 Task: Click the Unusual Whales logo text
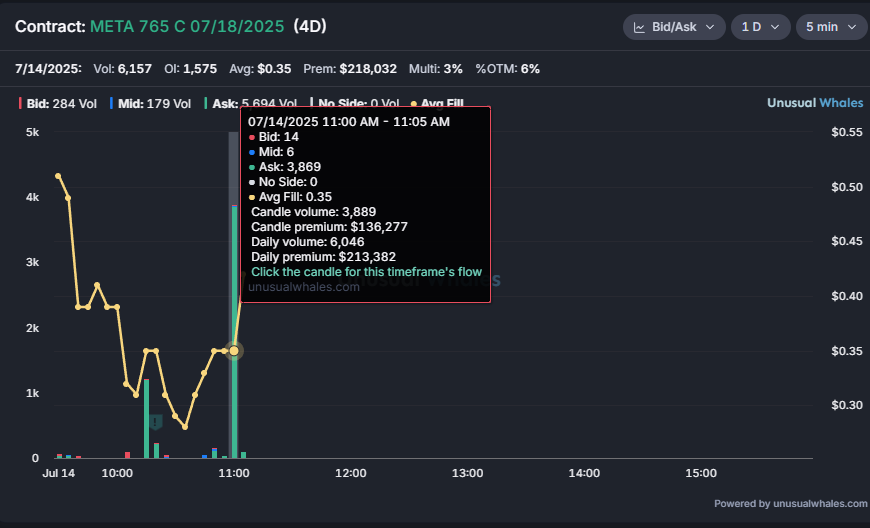coord(815,103)
